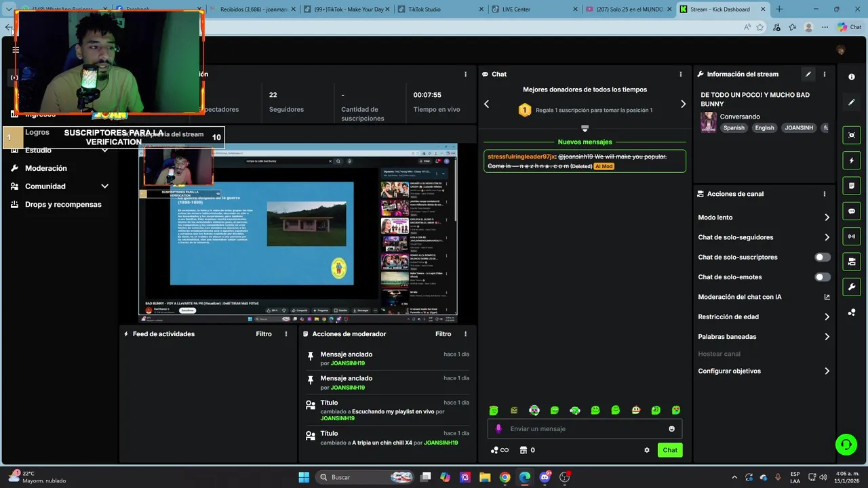Click the Conversando category thumbnail
The height and width of the screenshot is (488, 868).
[708, 122]
